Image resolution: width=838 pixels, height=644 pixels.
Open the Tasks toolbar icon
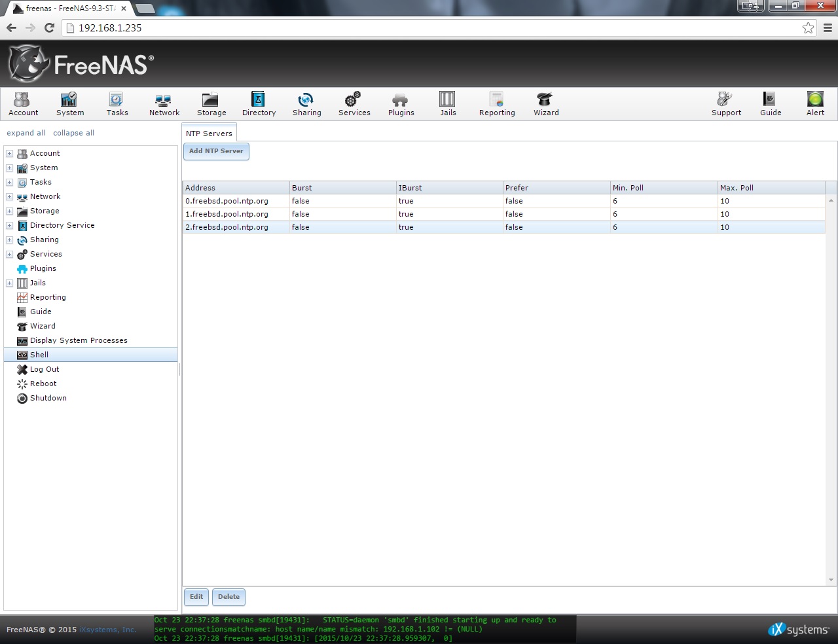click(x=117, y=103)
